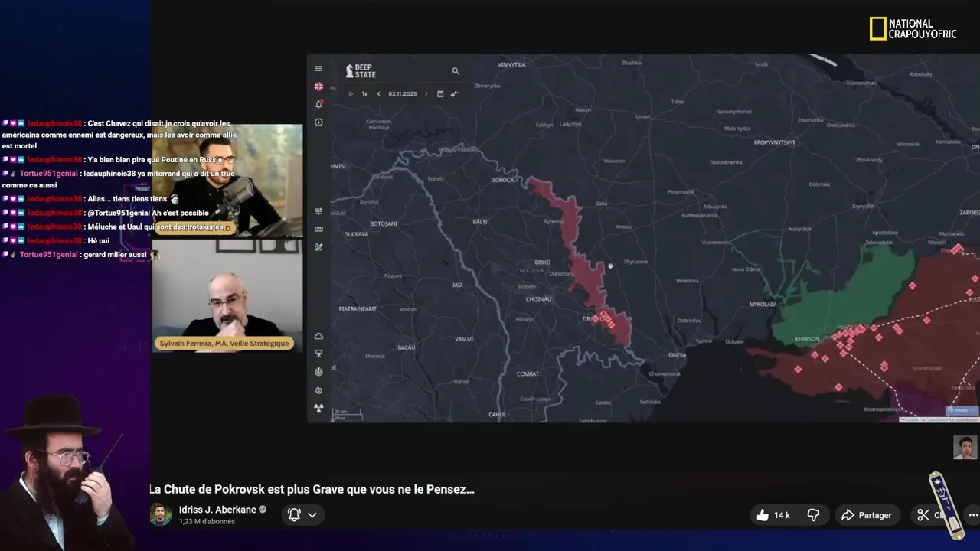Open the notifications bell in the DeepState sidebar
Screen dimensions: 980x551
[x=318, y=104]
